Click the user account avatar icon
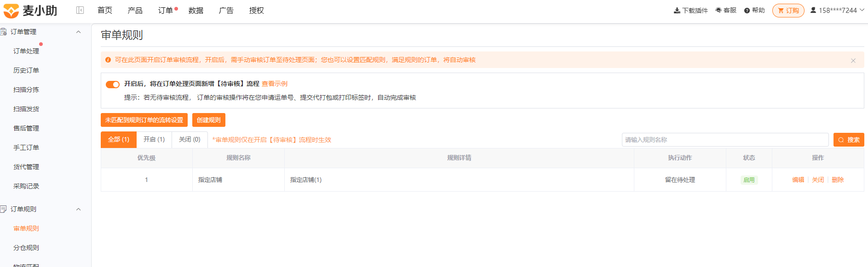 [x=813, y=10]
